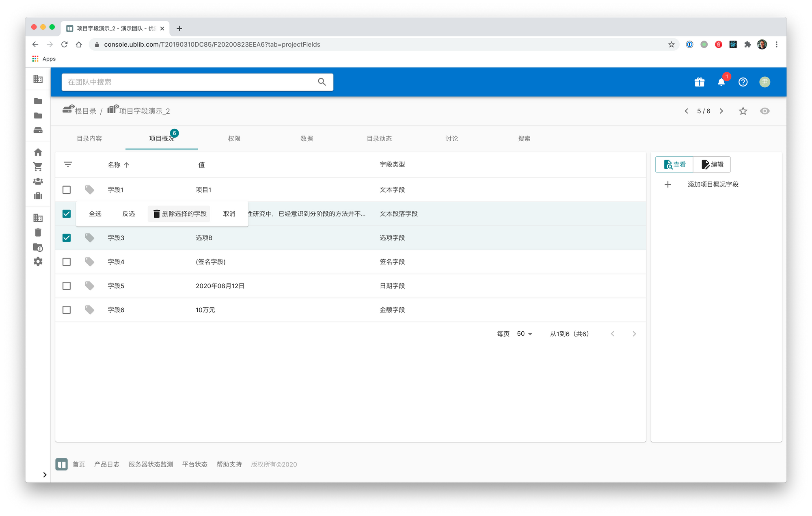Switch to the 目录动态 tab

(x=379, y=138)
